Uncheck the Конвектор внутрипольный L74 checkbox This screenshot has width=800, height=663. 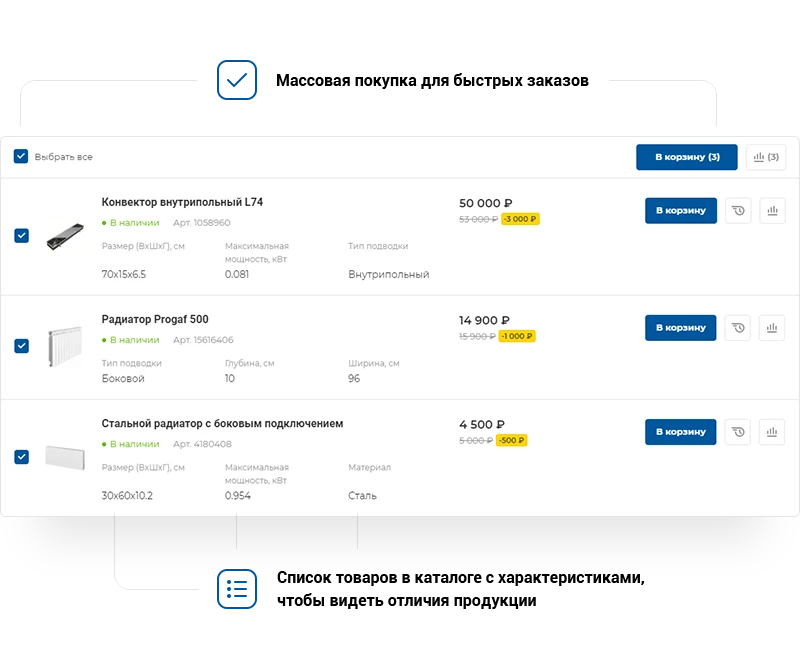click(22, 236)
